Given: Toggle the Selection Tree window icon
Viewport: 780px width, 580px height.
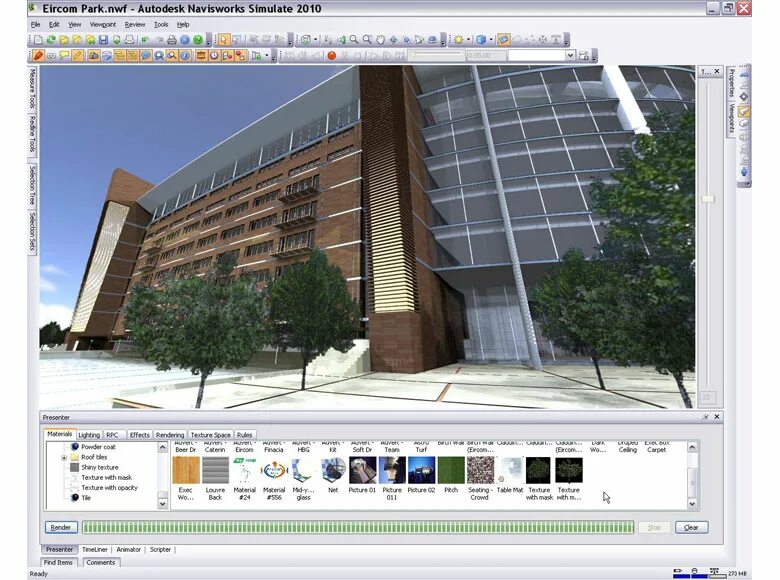Looking at the screenshot, I should [x=119, y=56].
